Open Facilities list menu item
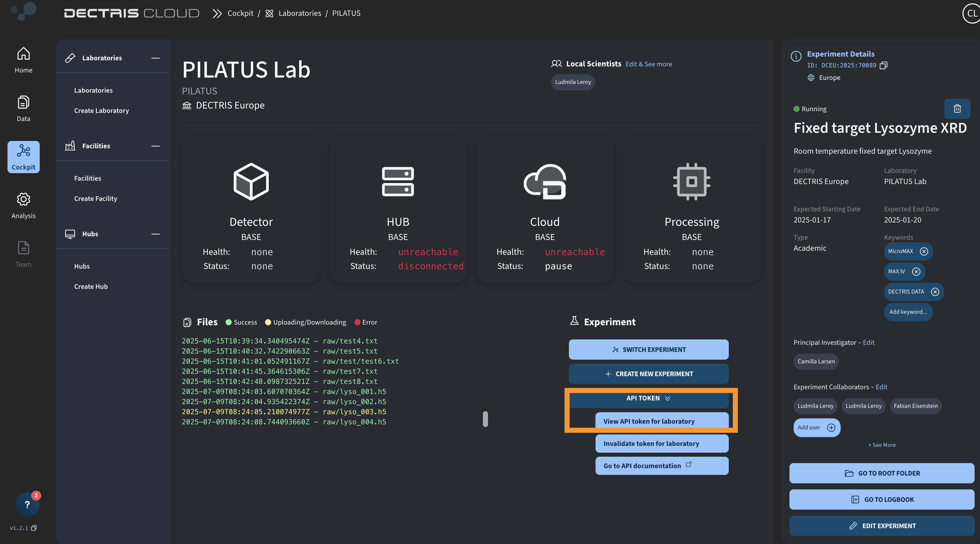The height and width of the screenshot is (544, 980). pyautogui.click(x=87, y=178)
